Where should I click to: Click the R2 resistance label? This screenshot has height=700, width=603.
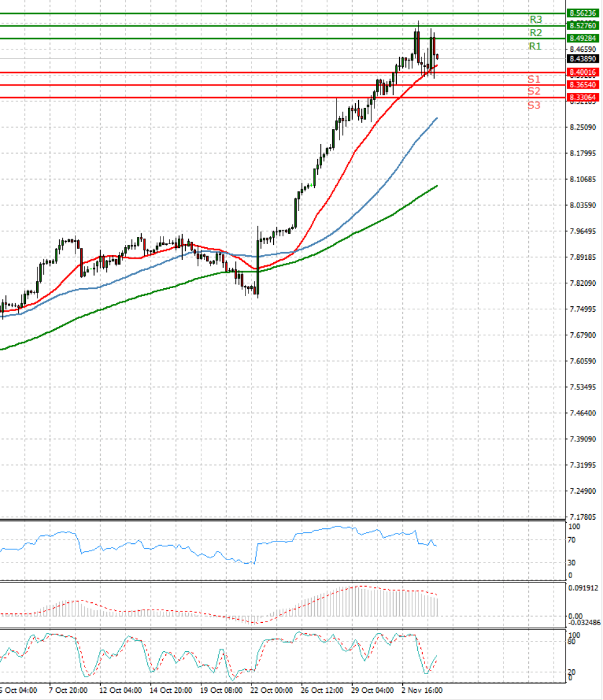point(535,33)
